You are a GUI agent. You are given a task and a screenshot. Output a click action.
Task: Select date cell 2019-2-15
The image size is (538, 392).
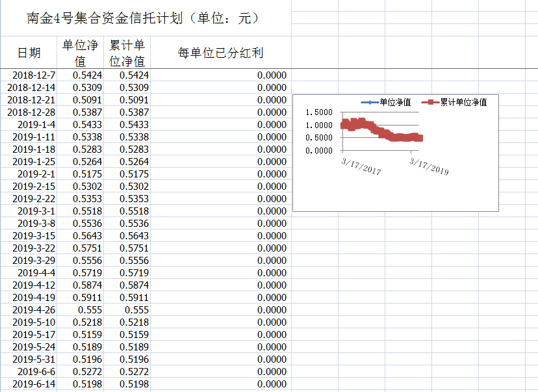29,187
